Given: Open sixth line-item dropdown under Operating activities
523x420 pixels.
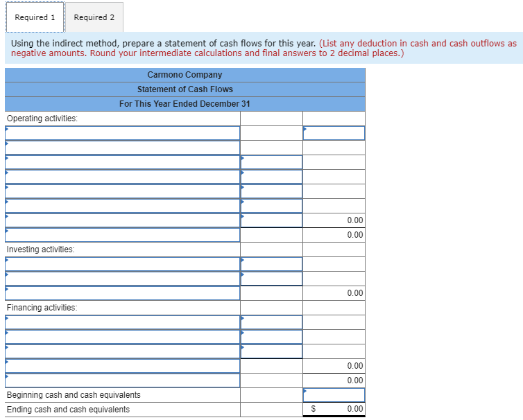Looking at the screenshot, I should (122, 206).
